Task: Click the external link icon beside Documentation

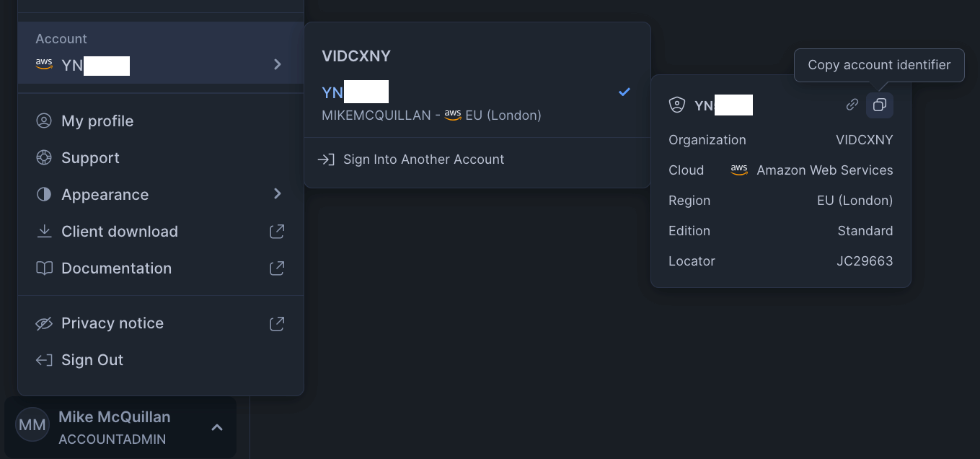Action: pyautogui.click(x=277, y=268)
